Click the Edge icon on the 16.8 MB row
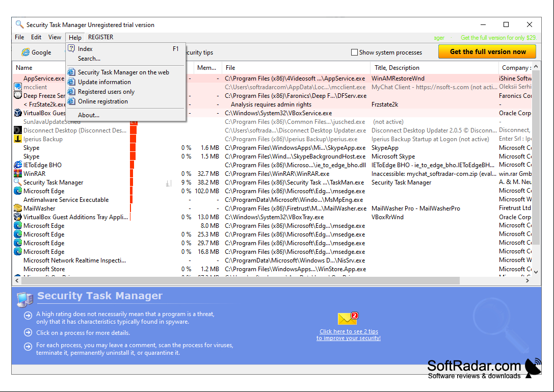 pyautogui.click(x=18, y=251)
